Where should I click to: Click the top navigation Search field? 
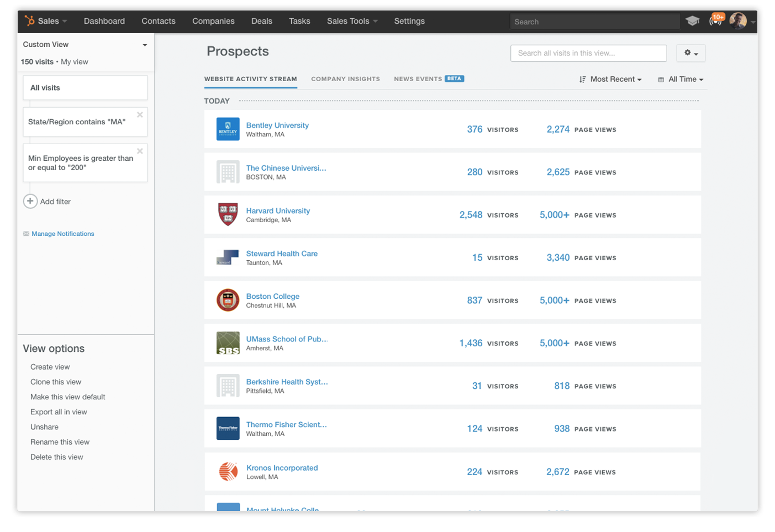coord(595,22)
